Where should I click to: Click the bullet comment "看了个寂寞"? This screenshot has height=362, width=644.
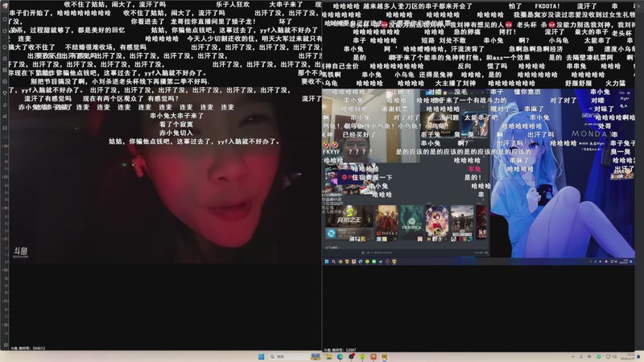pos(175,125)
